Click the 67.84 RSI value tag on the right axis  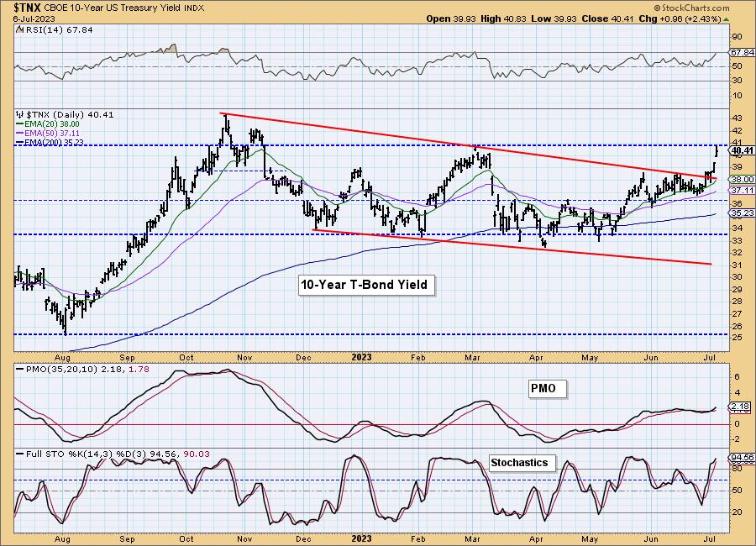[743, 52]
